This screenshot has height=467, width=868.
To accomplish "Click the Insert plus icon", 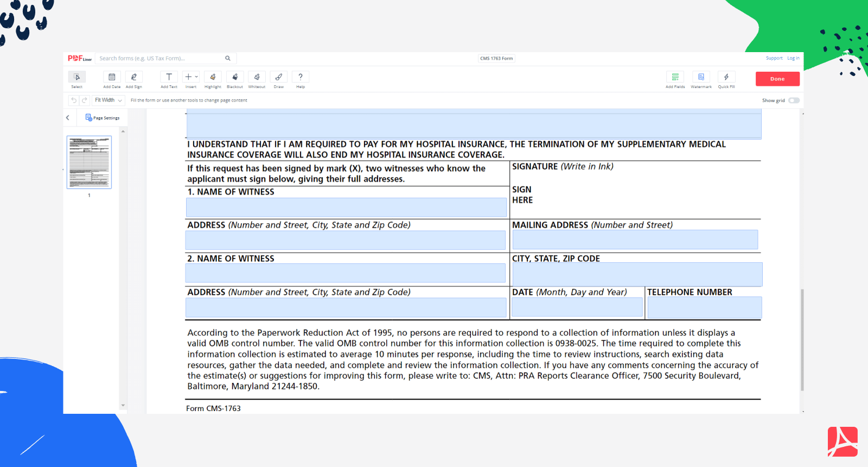I will click(188, 77).
